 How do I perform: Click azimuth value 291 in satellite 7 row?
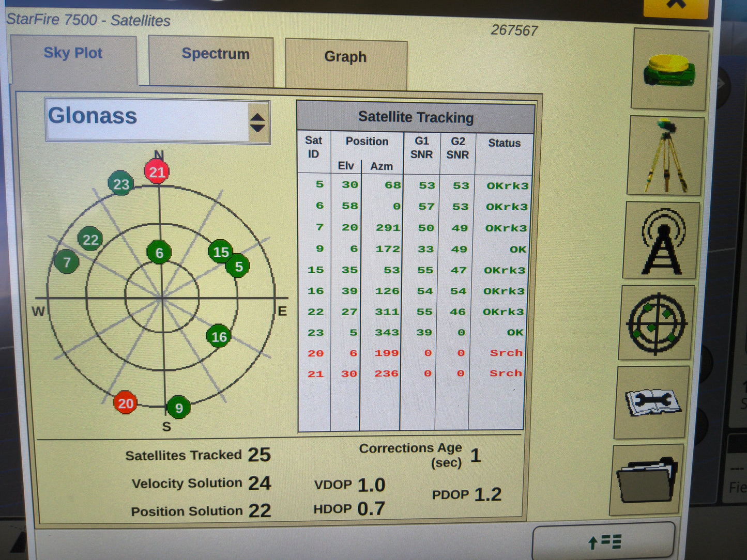coord(388,228)
